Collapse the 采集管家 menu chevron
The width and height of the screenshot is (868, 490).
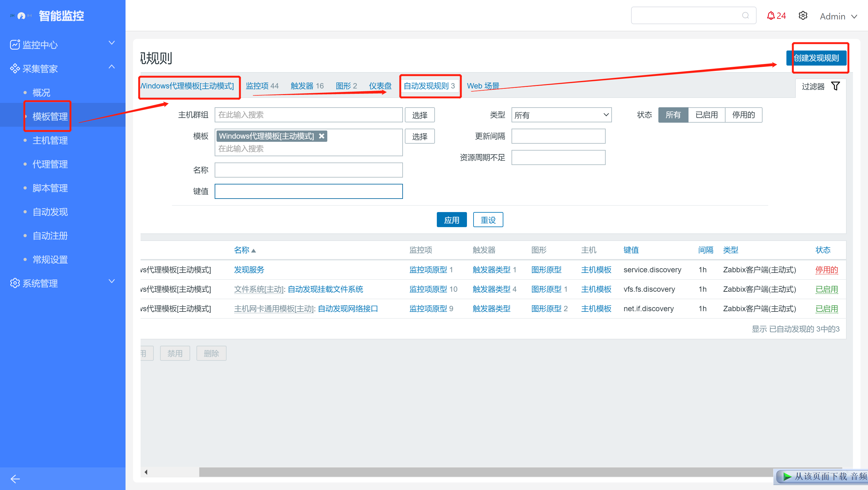tap(111, 67)
